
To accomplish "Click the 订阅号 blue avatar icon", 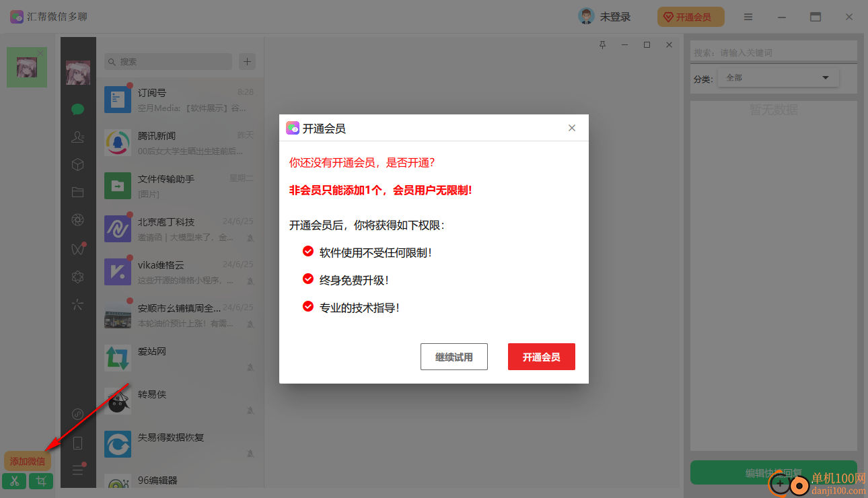I will click(x=118, y=100).
